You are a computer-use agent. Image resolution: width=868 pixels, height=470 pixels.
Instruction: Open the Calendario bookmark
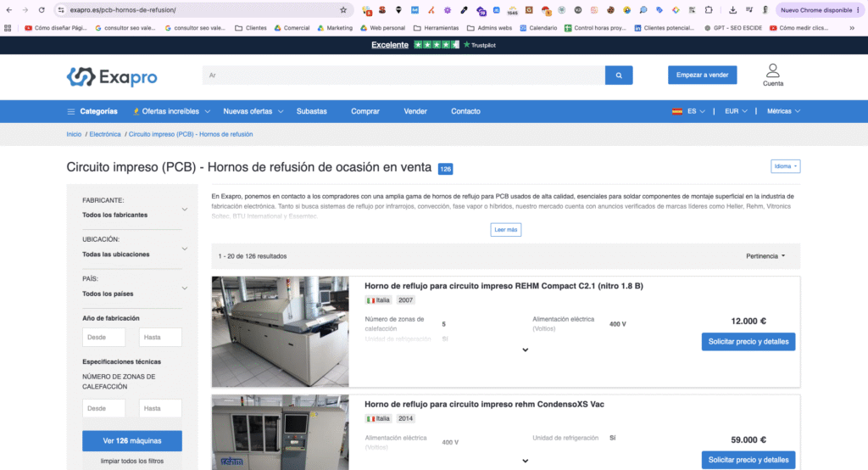538,28
